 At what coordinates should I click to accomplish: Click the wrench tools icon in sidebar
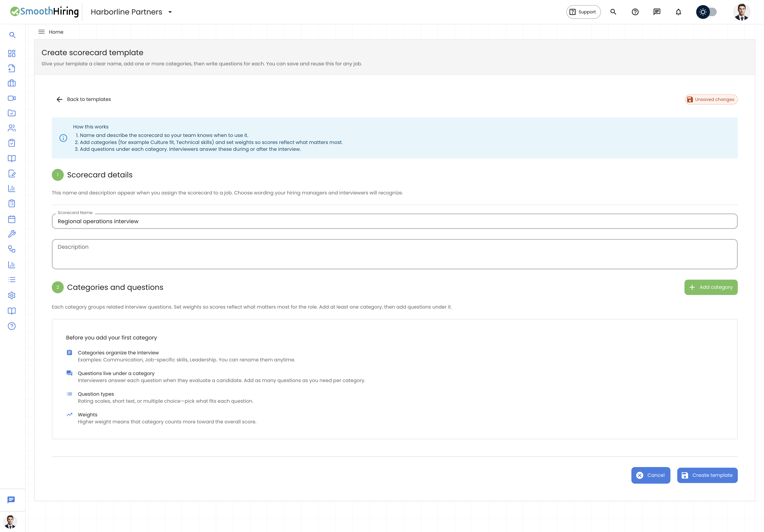tap(12, 234)
